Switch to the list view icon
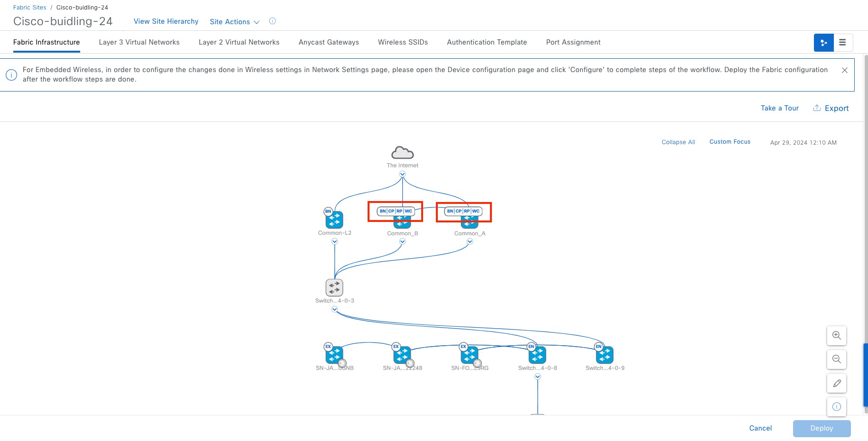Image resolution: width=868 pixels, height=441 pixels. (843, 42)
